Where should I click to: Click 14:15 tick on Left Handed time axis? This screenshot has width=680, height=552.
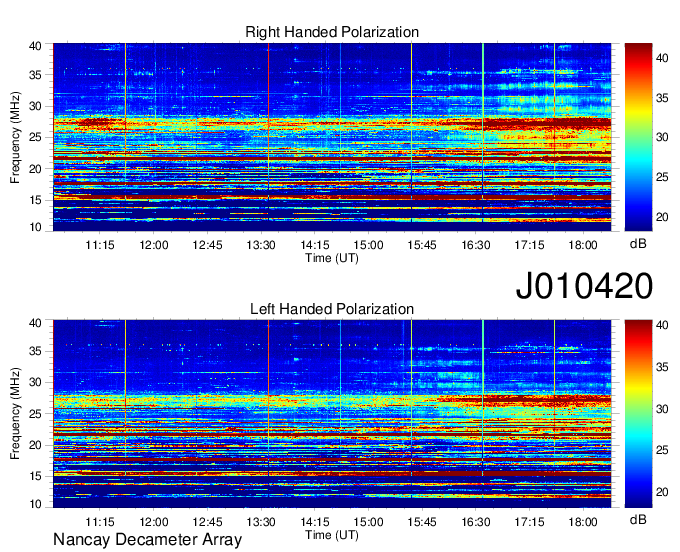pos(315,522)
